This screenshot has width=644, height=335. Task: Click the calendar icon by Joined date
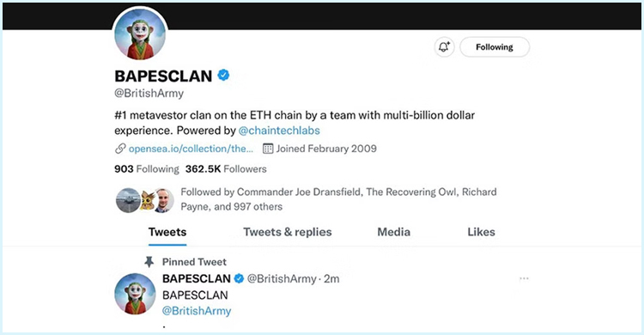coord(268,149)
